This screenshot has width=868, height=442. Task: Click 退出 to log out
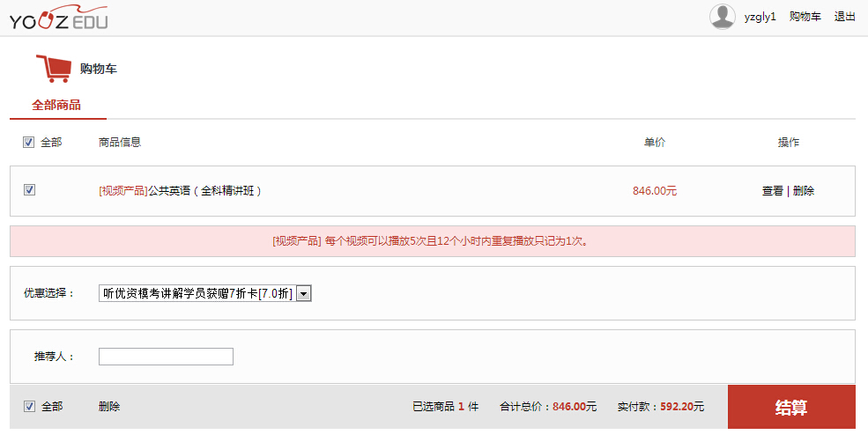[845, 17]
